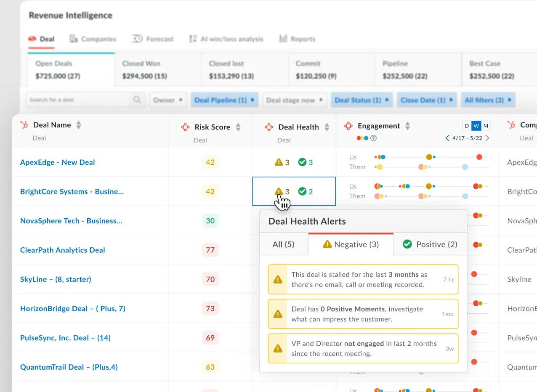Open ClearPath Analytics Deal link
The height and width of the screenshot is (392, 537).
63,250
